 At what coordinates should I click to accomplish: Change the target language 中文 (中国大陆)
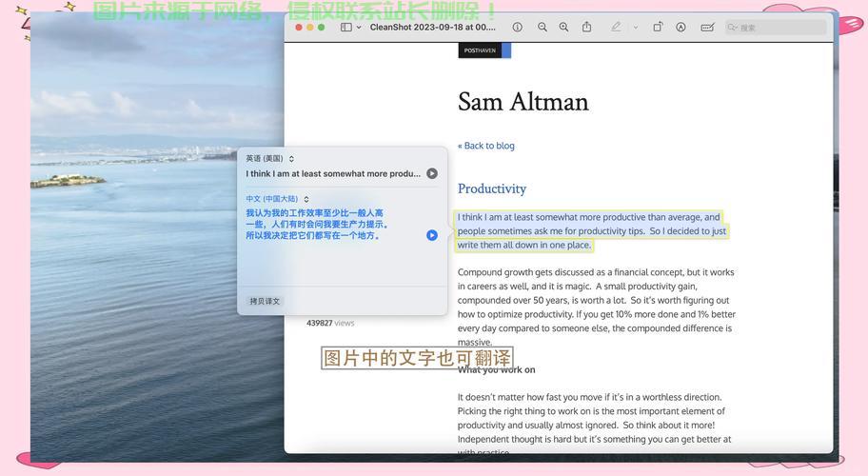(277, 199)
